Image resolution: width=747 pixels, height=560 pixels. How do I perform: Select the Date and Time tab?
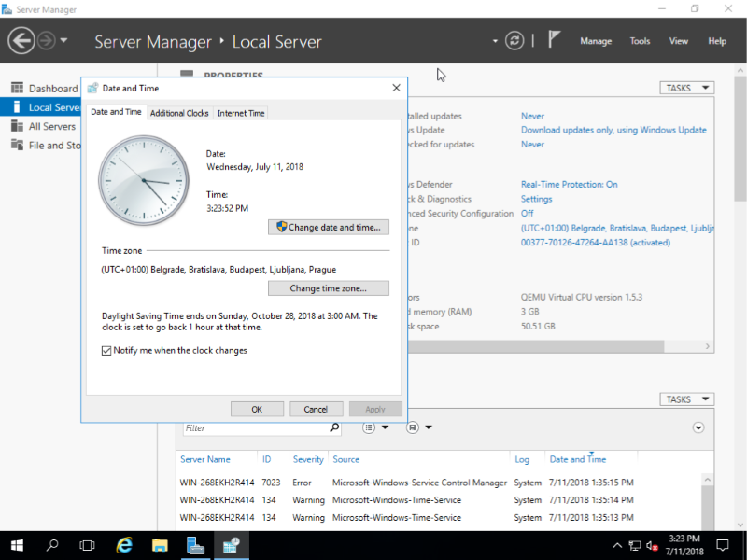(x=116, y=112)
